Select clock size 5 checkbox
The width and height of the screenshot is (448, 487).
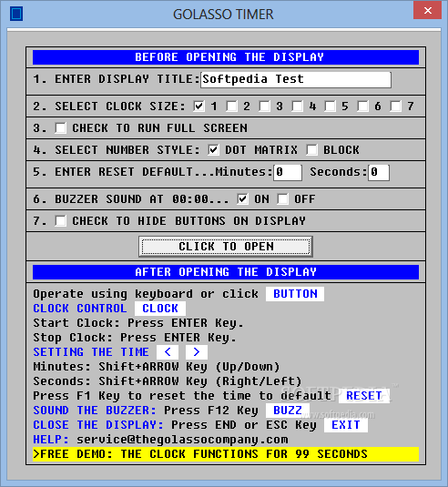click(x=330, y=107)
